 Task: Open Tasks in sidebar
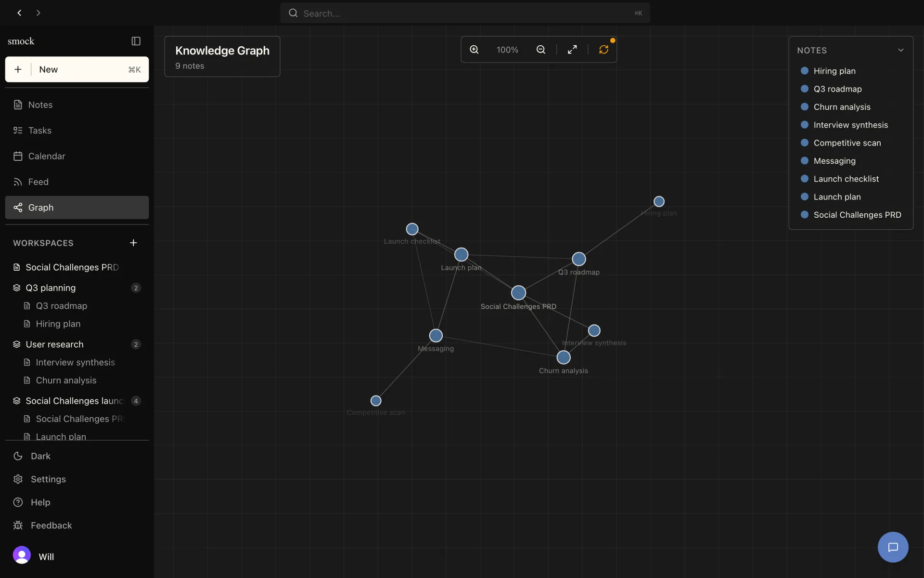point(77,131)
